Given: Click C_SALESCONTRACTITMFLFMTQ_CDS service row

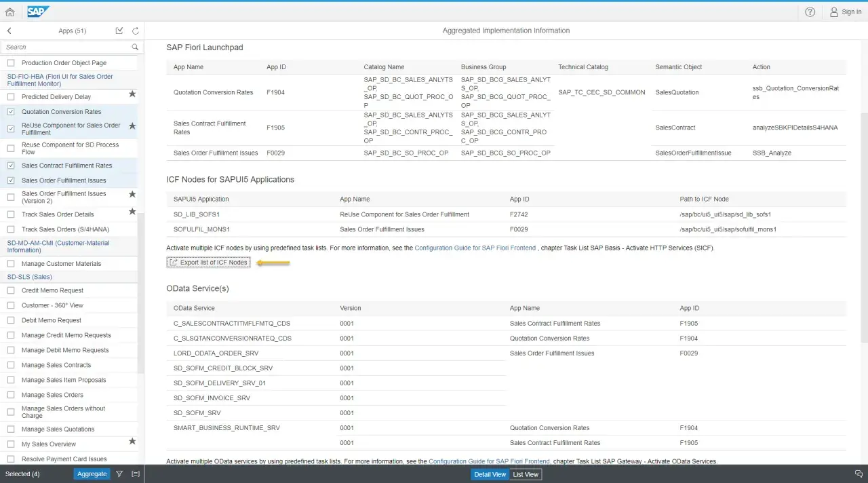Looking at the screenshot, I should coord(232,324).
